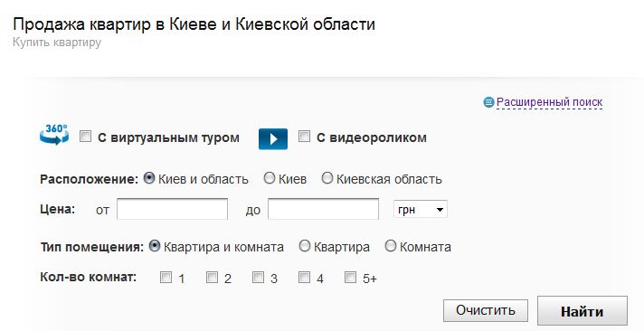This screenshot has width=644, height=331.
Task: Click the 'Купить квартиру' subtitle text
Action: (57, 43)
